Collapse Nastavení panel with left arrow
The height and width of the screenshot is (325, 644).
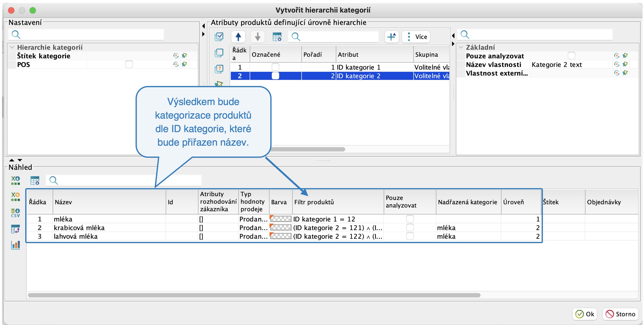click(203, 26)
